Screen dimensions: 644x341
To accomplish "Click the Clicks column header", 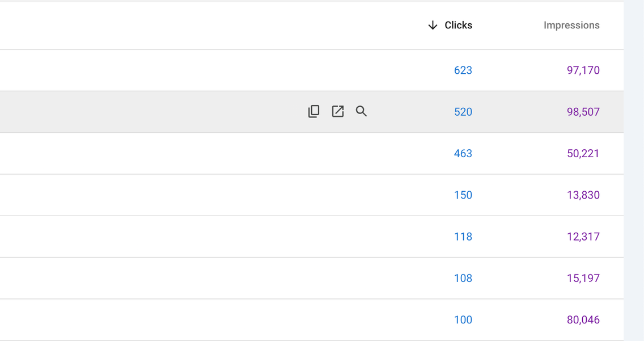I will (x=458, y=25).
